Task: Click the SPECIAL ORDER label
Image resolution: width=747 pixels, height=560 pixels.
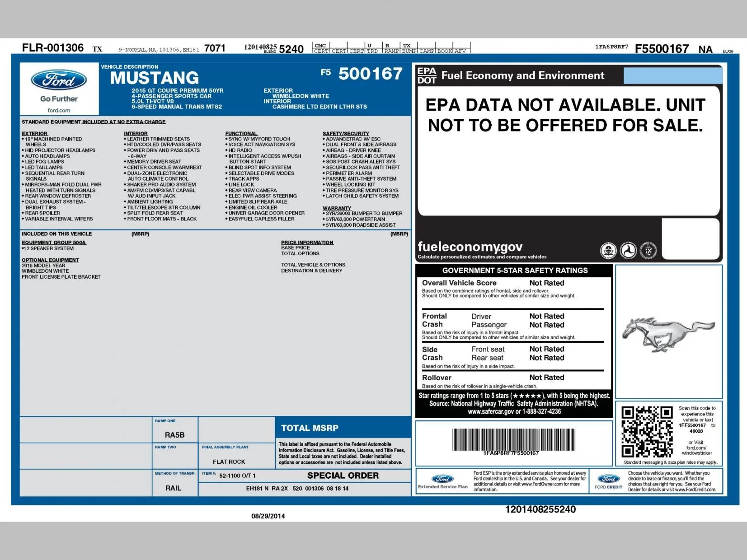Action: click(x=343, y=476)
